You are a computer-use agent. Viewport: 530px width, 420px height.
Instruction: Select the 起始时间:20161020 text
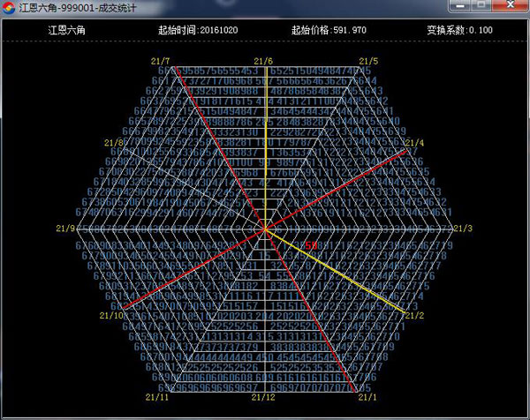click(x=198, y=30)
